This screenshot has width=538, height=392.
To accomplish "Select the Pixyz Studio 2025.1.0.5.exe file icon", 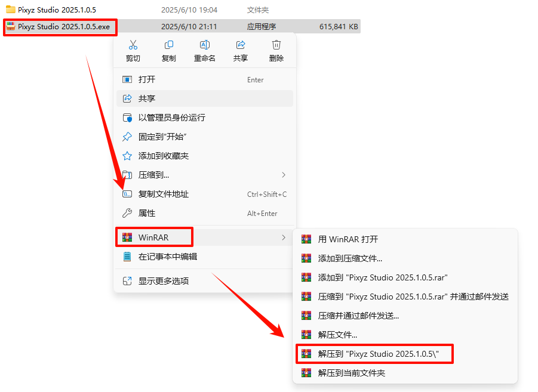I will 11,26.
